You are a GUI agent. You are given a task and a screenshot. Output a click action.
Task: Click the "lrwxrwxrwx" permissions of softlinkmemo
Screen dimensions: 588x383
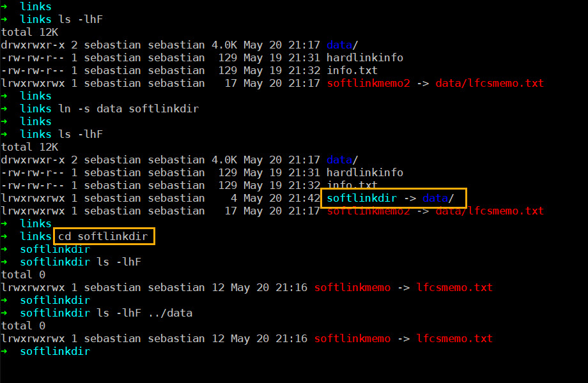click(33, 287)
